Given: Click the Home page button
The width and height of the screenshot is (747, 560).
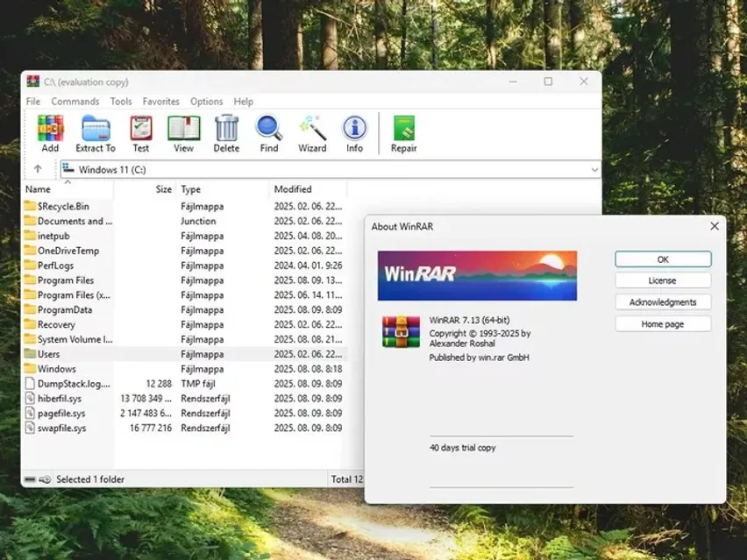Looking at the screenshot, I should click(x=663, y=323).
